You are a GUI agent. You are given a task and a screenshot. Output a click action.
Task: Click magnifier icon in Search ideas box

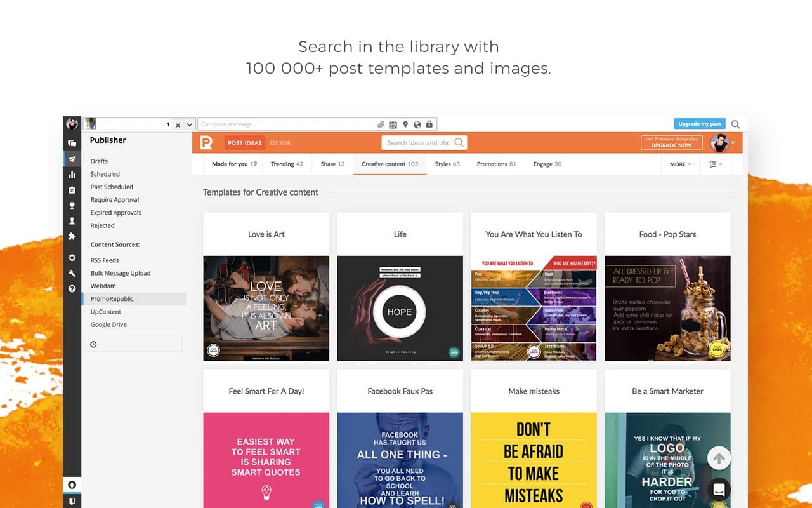pyautogui.click(x=459, y=143)
